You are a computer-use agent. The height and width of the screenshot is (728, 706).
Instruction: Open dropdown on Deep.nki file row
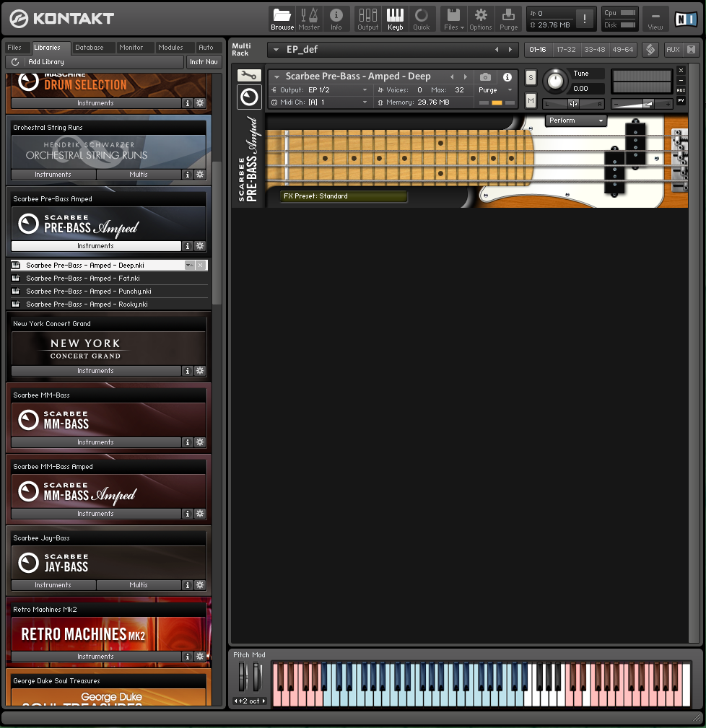(x=189, y=266)
